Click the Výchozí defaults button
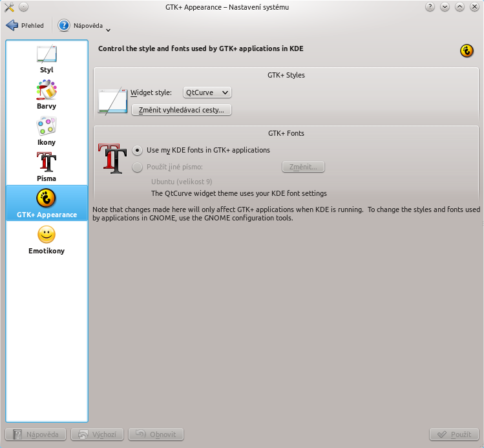The image size is (484, 448). [x=97, y=434]
